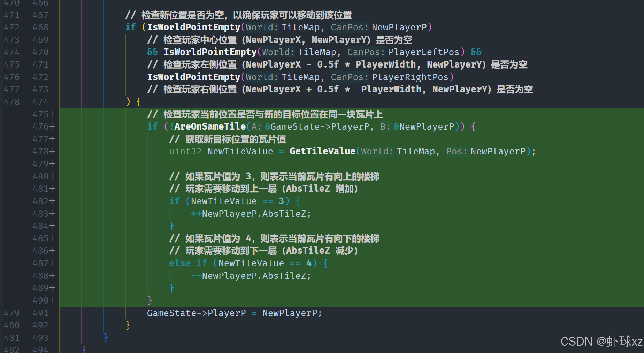The height and width of the screenshot is (353, 644).
Task: Click the 'Pos:' inlay hint in GetTileValue call
Action: (x=457, y=151)
